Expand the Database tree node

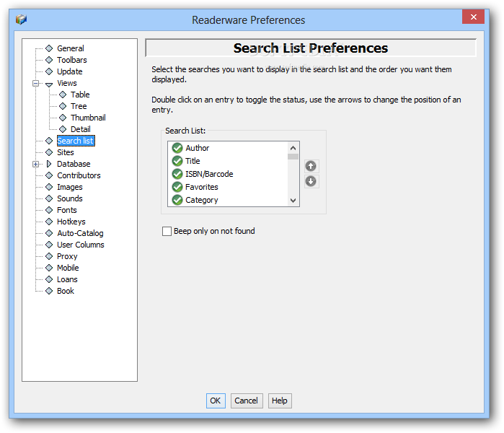point(35,164)
